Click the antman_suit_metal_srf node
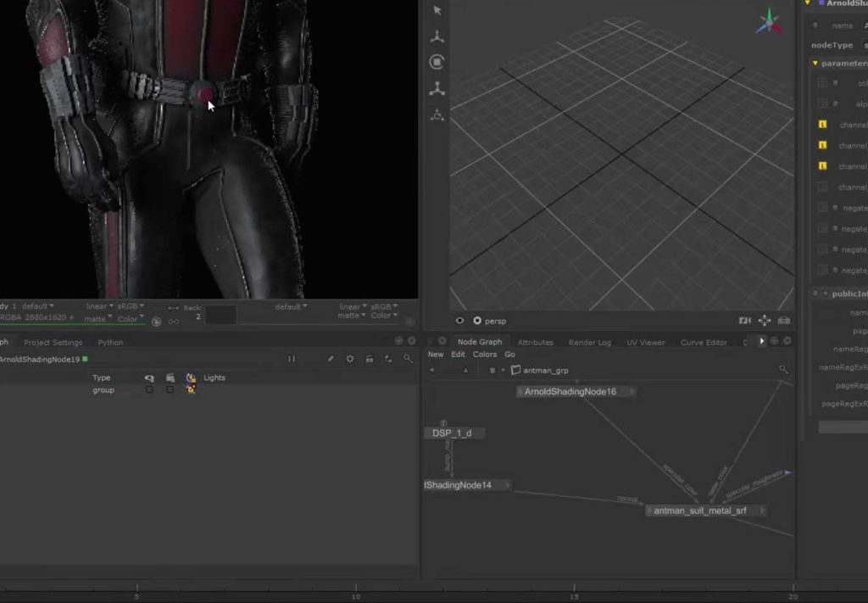 [x=700, y=511]
